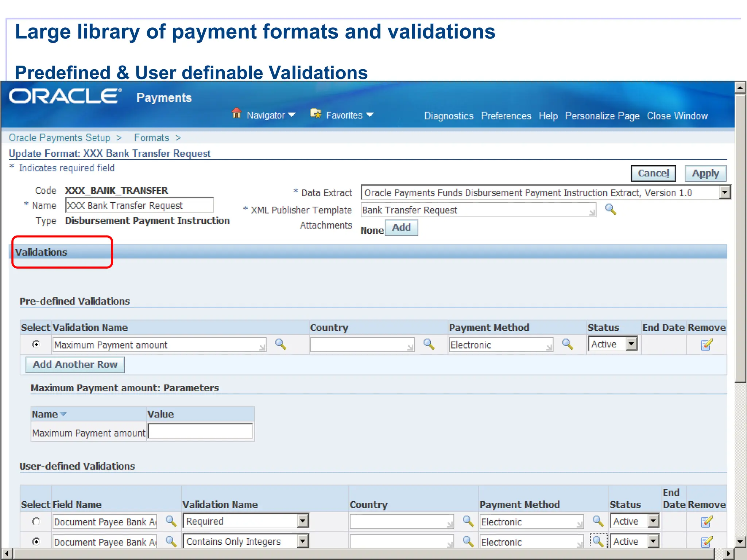Search Country in Required validation row

point(468,521)
